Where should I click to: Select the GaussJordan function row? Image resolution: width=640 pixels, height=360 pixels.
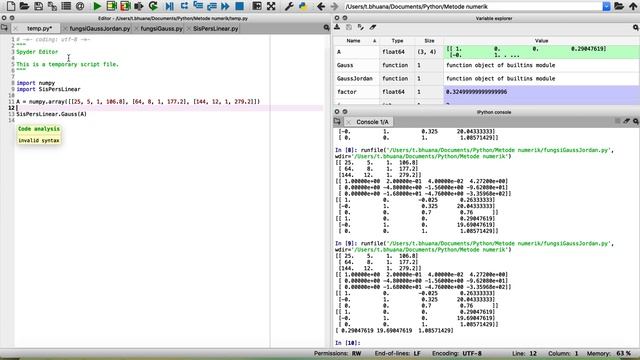click(487, 78)
